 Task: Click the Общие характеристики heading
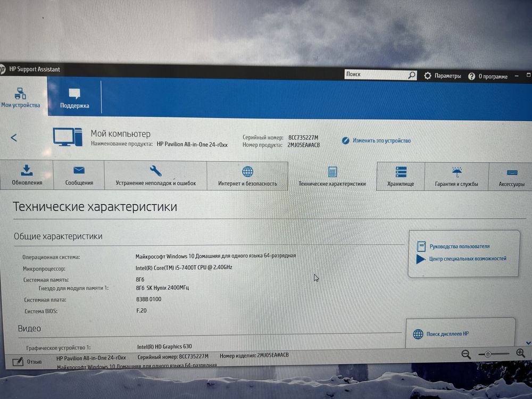tap(58, 236)
